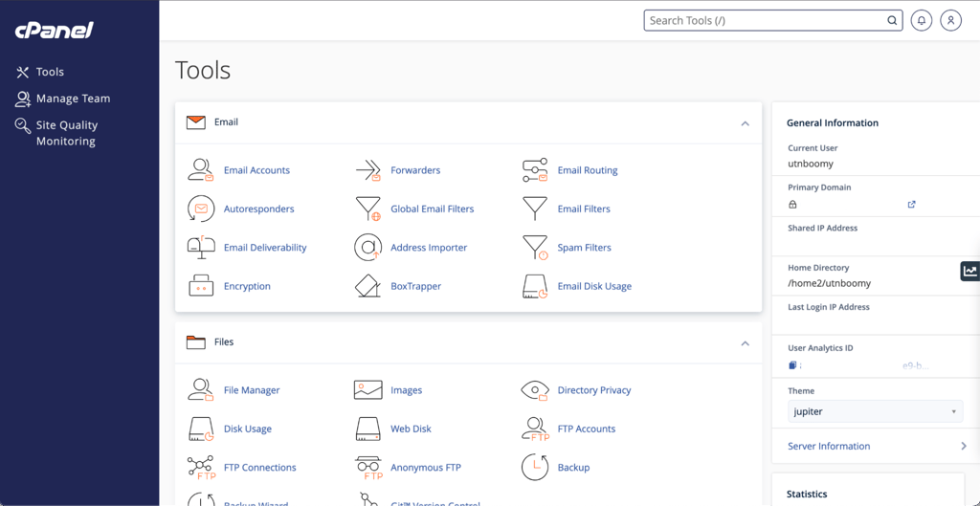
Task: Click the Files section folder icon
Action: (195, 342)
